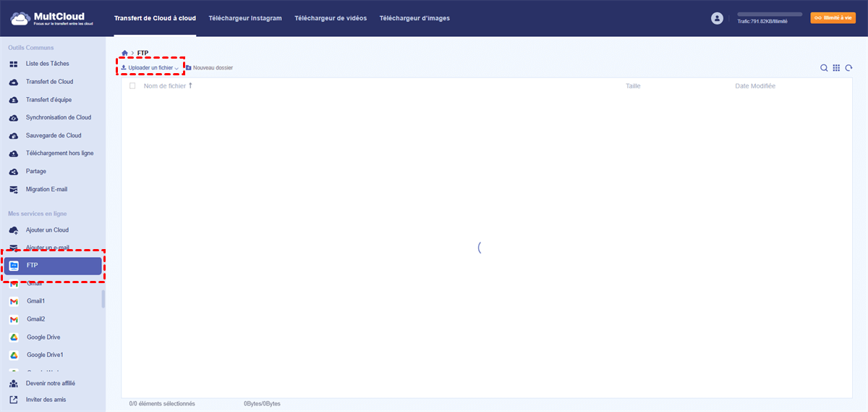Click the Transfert de Cloud sidebar icon
Screen dimensions: 868x412
(x=13, y=82)
